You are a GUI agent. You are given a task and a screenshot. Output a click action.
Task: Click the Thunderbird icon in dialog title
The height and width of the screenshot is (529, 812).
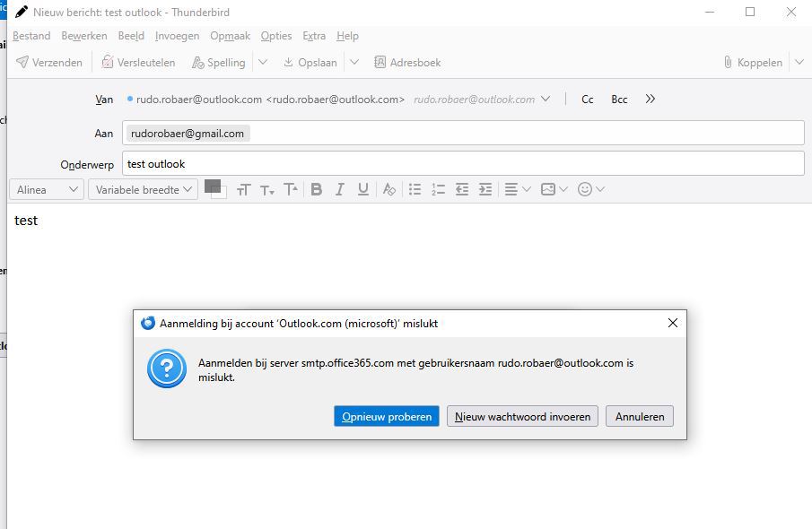pyautogui.click(x=148, y=323)
